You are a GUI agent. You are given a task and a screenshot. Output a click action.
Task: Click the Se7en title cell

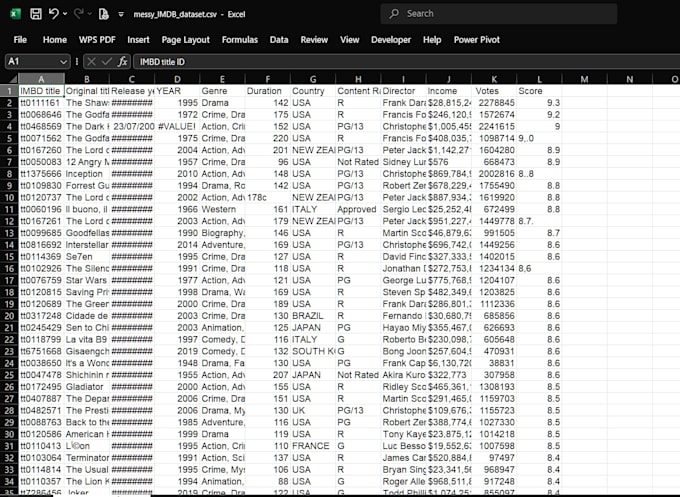point(87,257)
